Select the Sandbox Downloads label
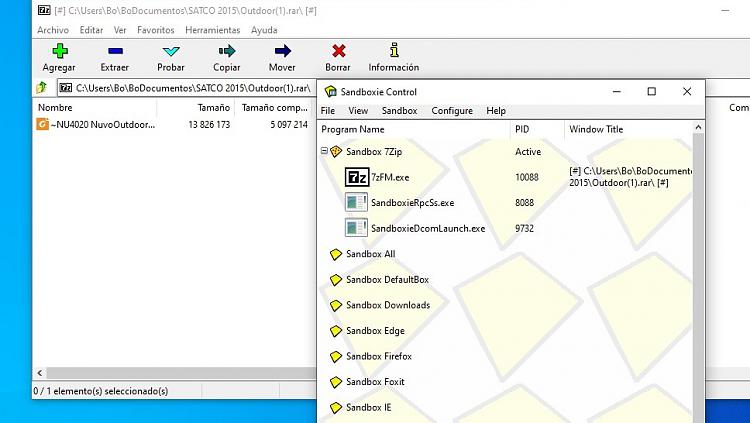 click(388, 305)
